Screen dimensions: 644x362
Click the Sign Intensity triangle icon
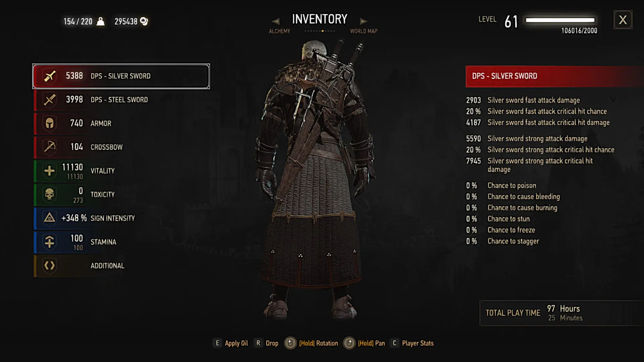pyautogui.click(x=50, y=218)
